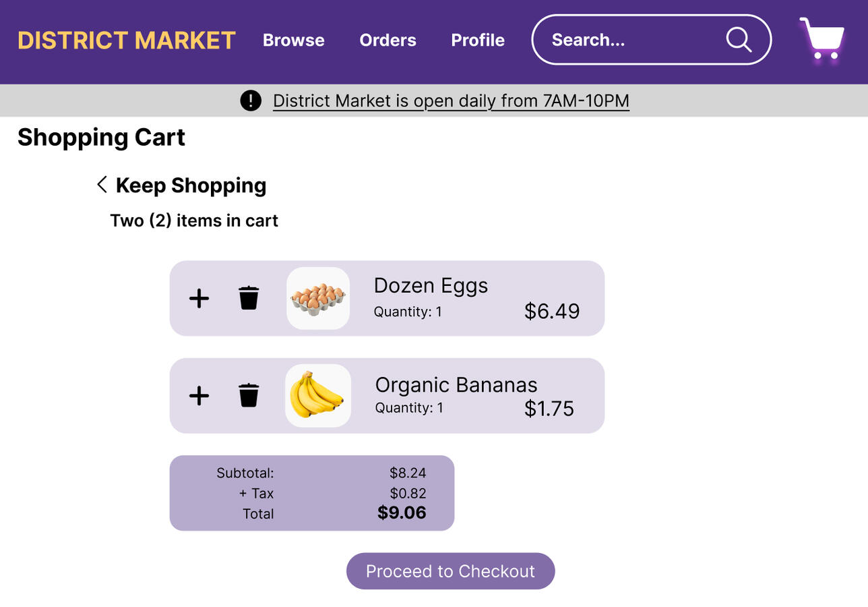The height and width of the screenshot is (607, 868).
Task: Click the exclamation info icon in banner
Action: 250,100
